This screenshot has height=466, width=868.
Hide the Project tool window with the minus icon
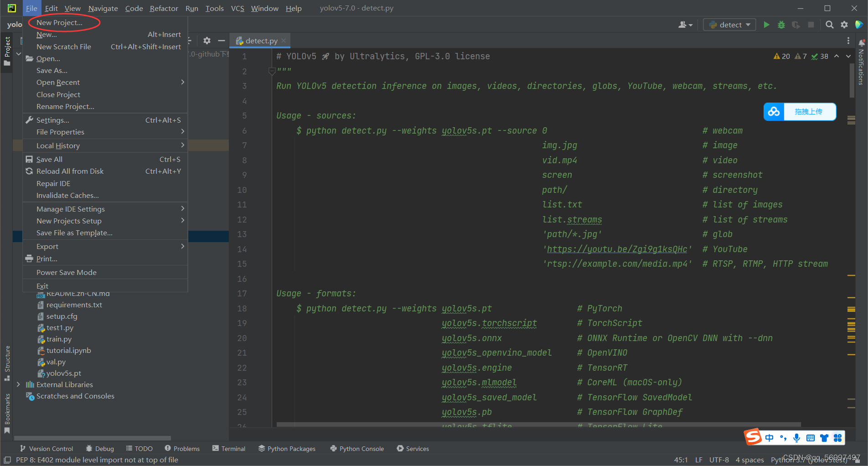pos(222,41)
